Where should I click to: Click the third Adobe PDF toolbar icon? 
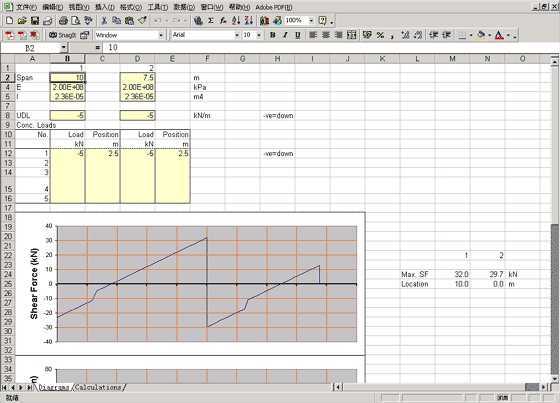(35, 35)
